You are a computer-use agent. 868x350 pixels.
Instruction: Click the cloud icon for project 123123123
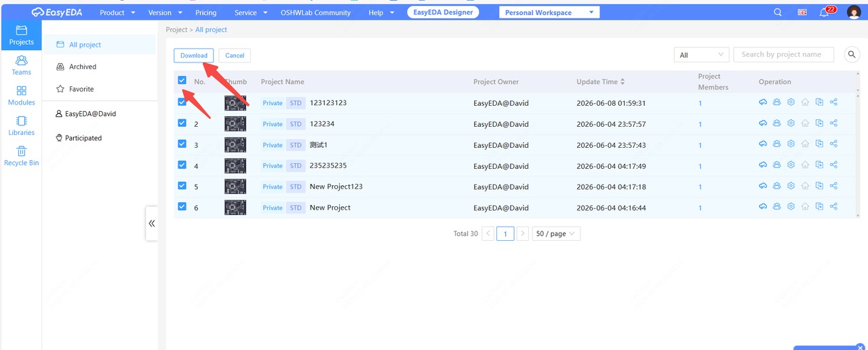762,103
